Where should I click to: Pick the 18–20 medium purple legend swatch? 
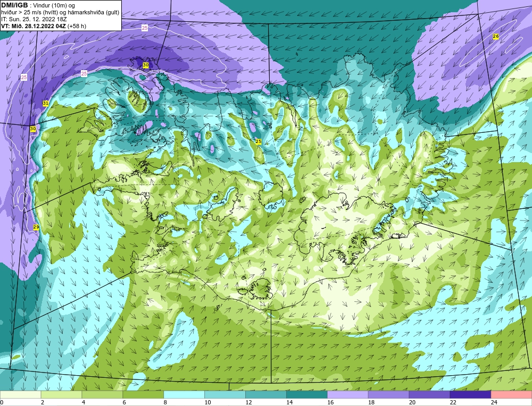click(388, 394)
